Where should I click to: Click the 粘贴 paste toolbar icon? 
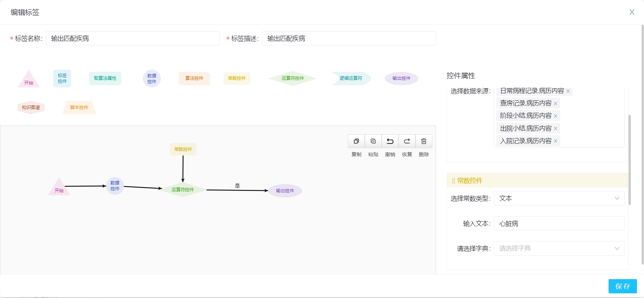coord(373,141)
